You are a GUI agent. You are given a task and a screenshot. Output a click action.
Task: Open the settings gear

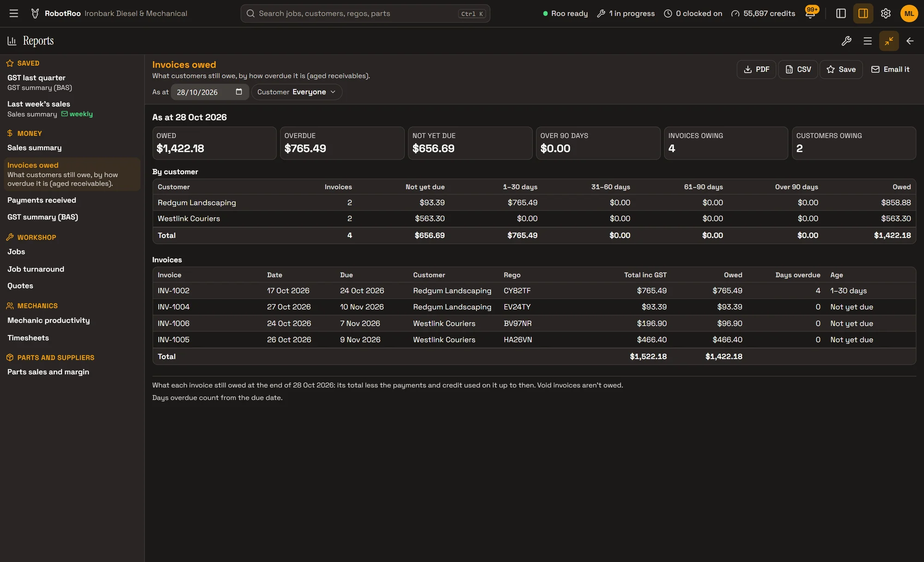pyautogui.click(x=886, y=13)
